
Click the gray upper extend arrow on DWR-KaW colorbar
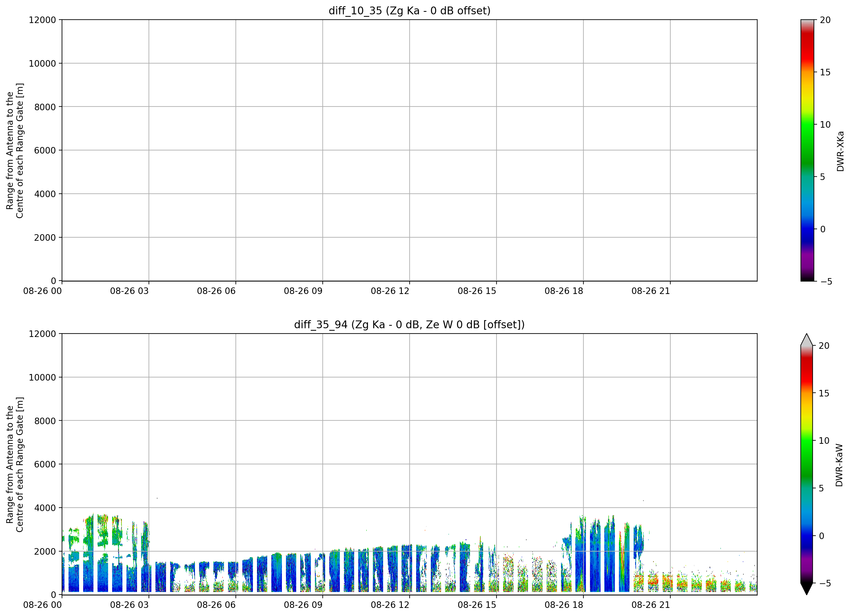click(806, 339)
